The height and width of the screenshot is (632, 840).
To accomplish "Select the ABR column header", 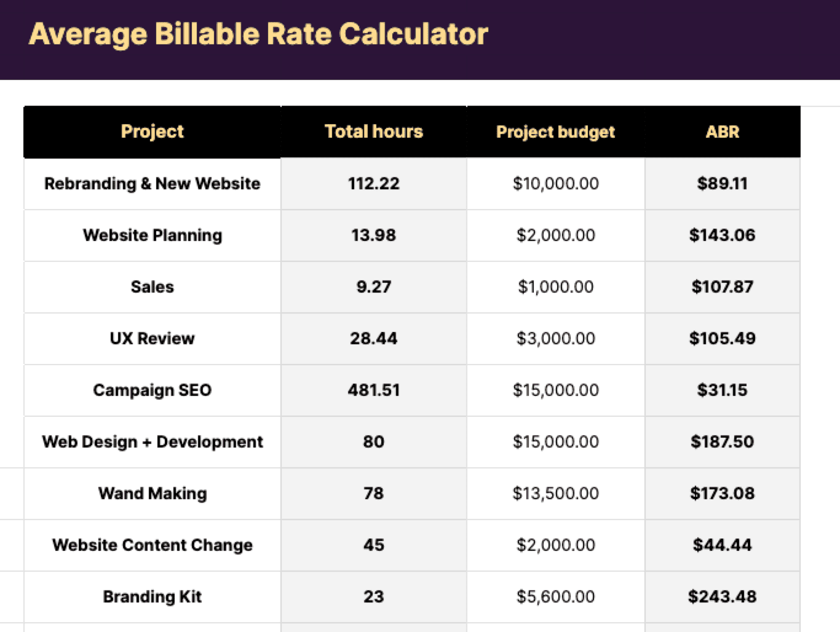I will (722, 132).
